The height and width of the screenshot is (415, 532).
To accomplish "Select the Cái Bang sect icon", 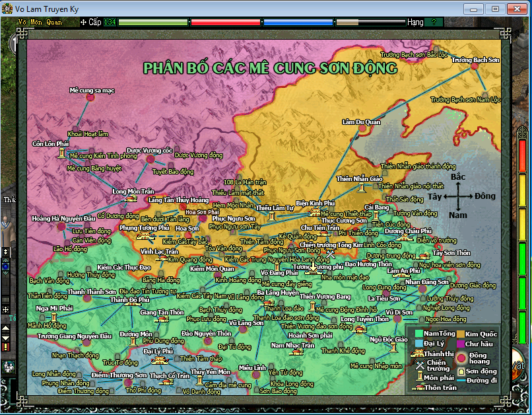I will coord(376,216).
